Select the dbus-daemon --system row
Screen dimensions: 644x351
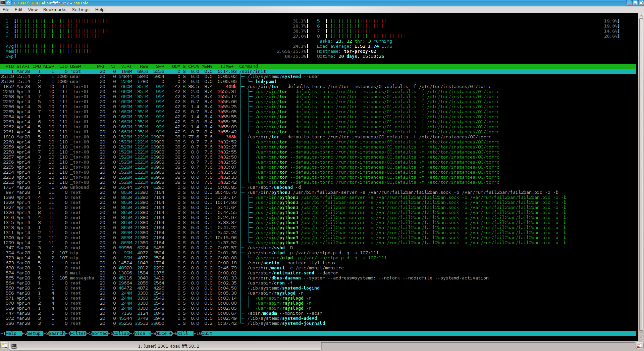click(x=318, y=278)
